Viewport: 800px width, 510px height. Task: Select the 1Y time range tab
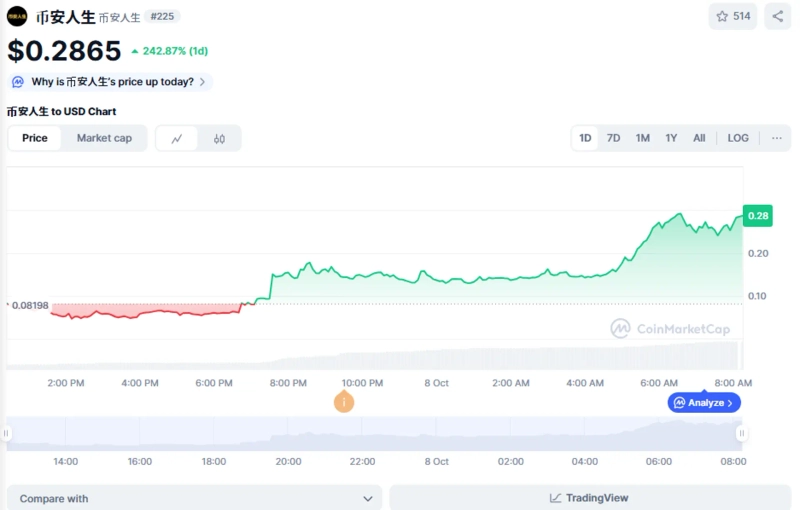coord(671,138)
